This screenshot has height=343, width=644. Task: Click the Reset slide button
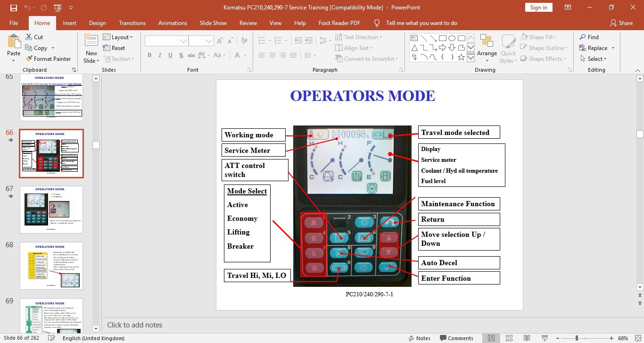(x=114, y=48)
